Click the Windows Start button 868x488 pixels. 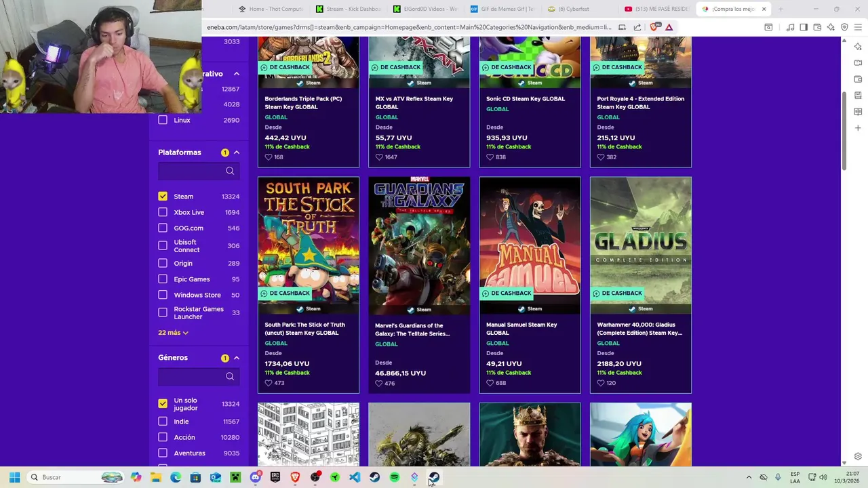14,477
